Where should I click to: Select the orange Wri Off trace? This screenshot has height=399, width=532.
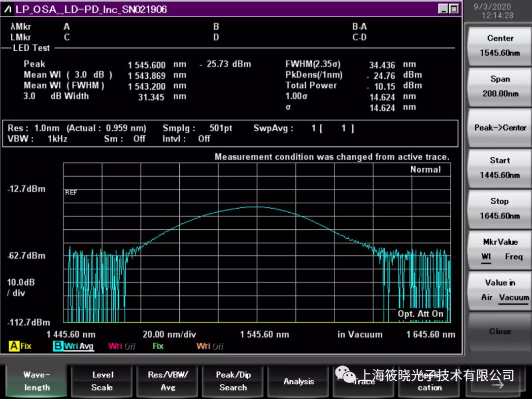tap(210, 346)
